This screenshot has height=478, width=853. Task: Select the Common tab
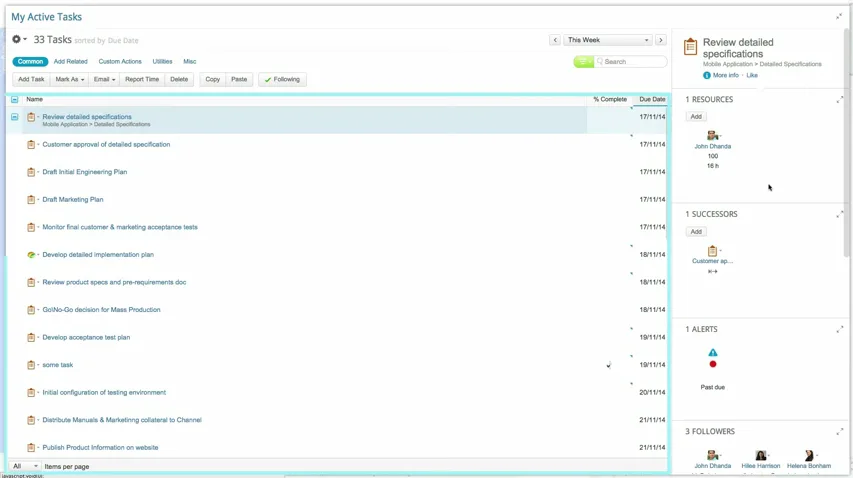pos(30,61)
